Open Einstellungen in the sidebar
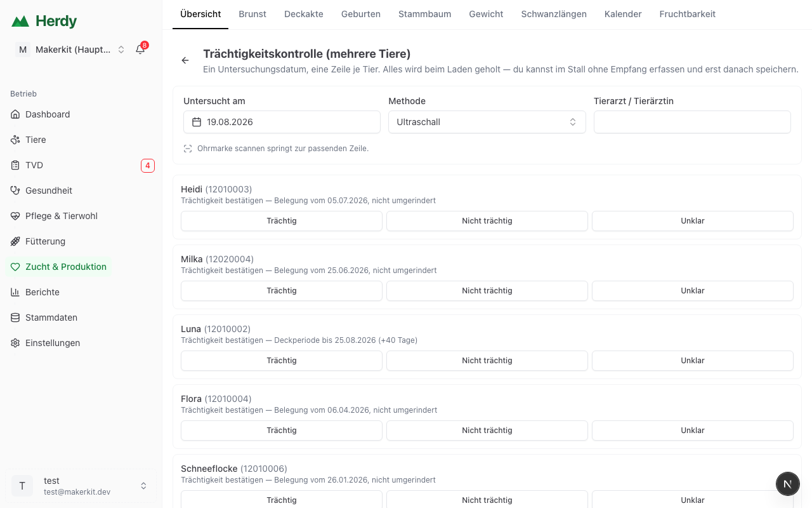The image size is (812, 508). (53, 343)
